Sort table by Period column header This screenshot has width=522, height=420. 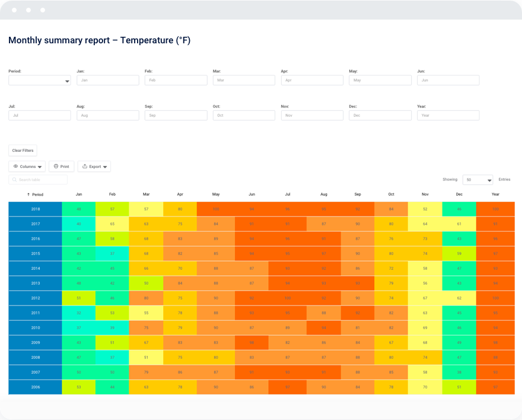[35, 195]
